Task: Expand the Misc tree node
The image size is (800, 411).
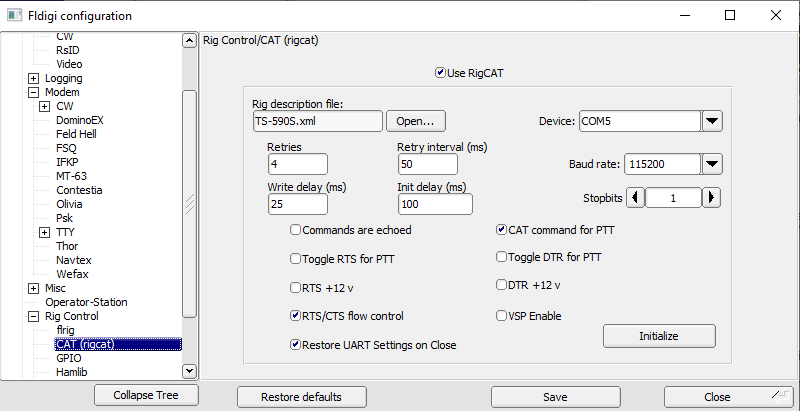Action: (x=34, y=289)
